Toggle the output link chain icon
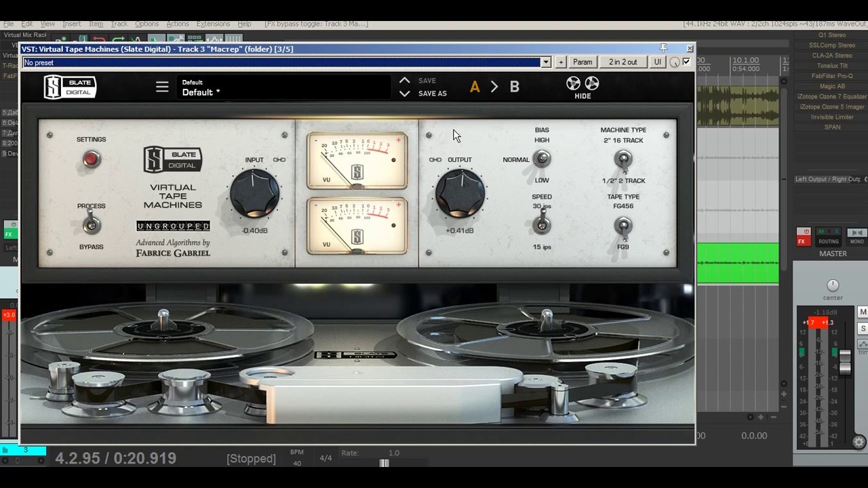Viewport: 868px width, 488px height. [435, 160]
